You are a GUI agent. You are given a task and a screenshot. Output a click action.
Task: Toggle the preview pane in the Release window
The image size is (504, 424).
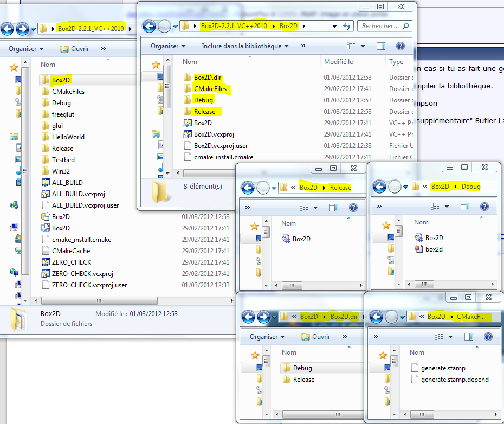[334, 208]
